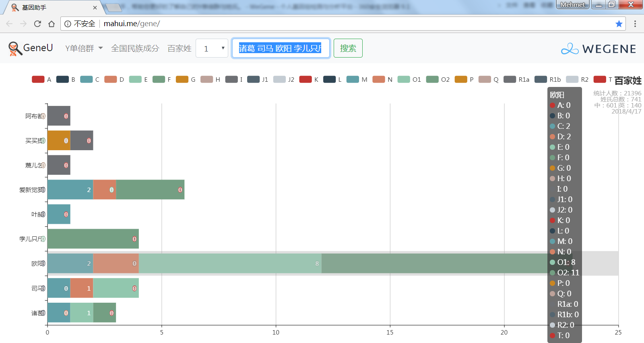
Task: Expand the Y单倍群 dropdown menu
Action: click(84, 48)
